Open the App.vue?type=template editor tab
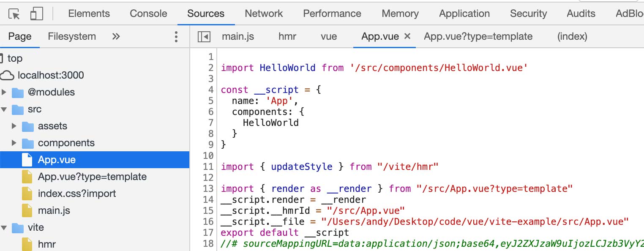The width and height of the screenshot is (644, 251). pyautogui.click(x=478, y=37)
